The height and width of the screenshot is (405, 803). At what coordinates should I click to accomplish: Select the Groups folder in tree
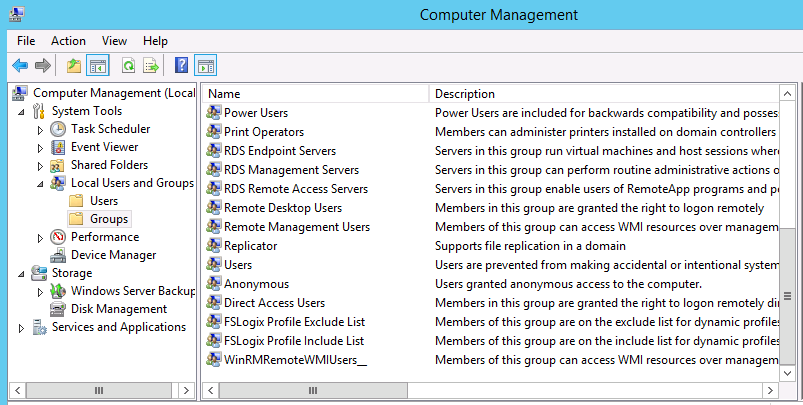pos(99,219)
